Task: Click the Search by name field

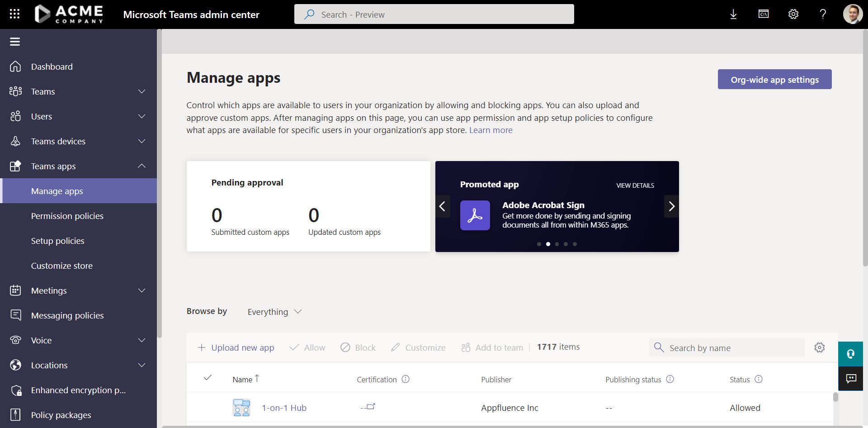Action: [x=727, y=347]
